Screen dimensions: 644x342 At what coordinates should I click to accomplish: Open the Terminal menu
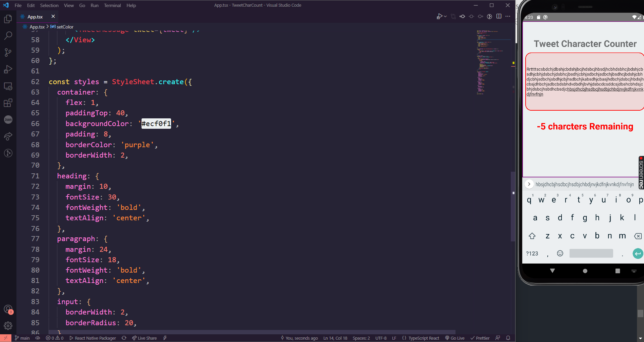[x=112, y=5]
